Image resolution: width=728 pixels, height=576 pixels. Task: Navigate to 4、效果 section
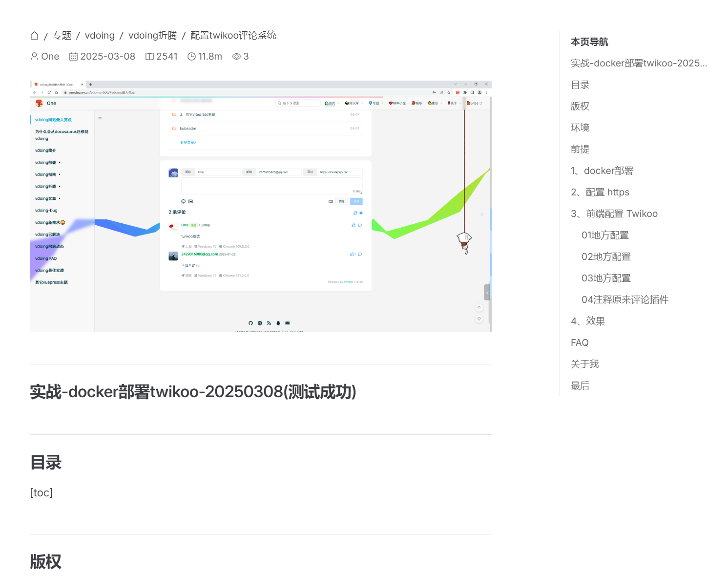click(x=588, y=321)
